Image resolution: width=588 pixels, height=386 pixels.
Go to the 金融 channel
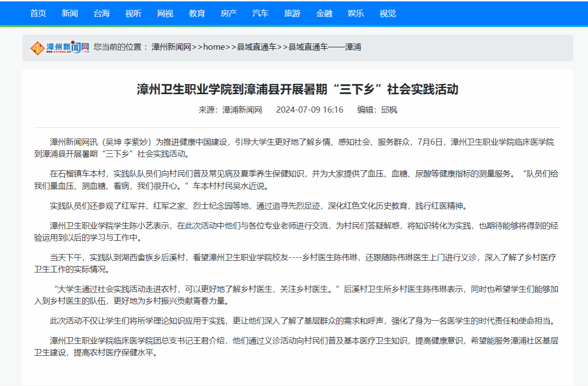(x=324, y=13)
